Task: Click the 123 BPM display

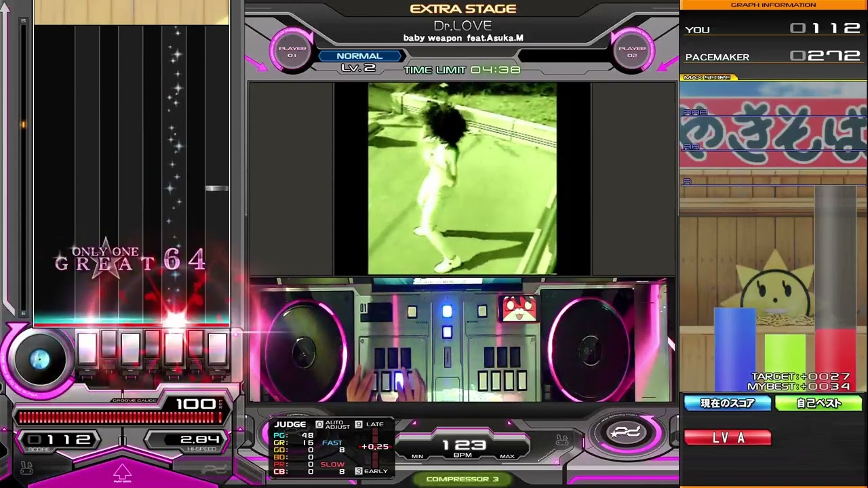Action: tap(464, 446)
